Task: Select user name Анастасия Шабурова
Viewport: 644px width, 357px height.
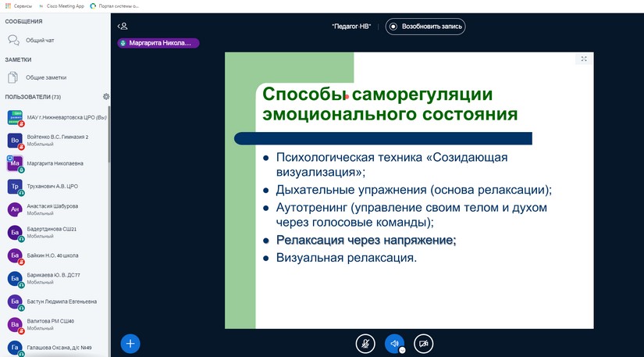Action: pyautogui.click(x=52, y=206)
